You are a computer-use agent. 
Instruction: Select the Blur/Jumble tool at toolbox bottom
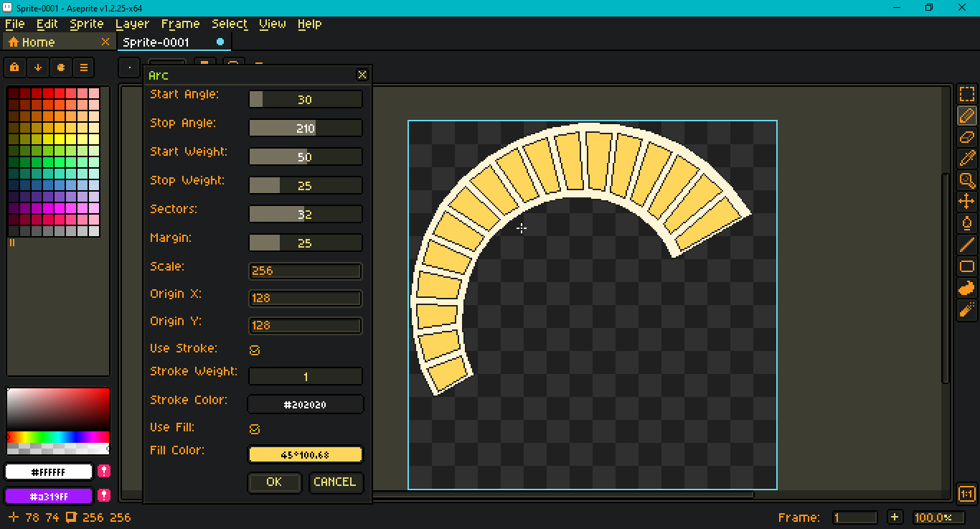[966, 309]
